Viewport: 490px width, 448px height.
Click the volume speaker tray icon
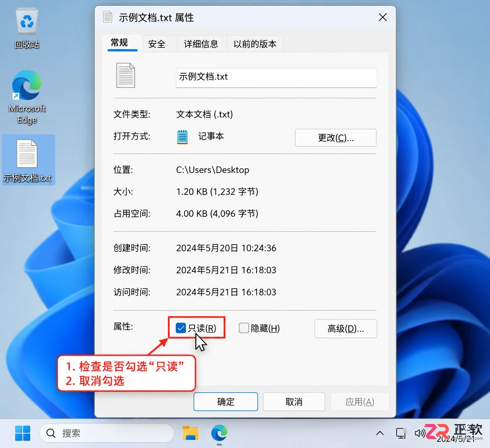(x=420, y=433)
